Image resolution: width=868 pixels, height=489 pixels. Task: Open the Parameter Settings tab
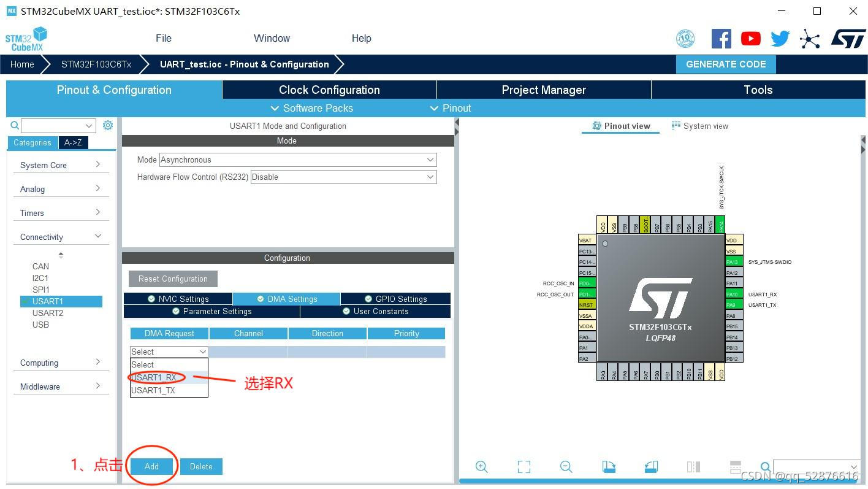pyautogui.click(x=211, y=311)
